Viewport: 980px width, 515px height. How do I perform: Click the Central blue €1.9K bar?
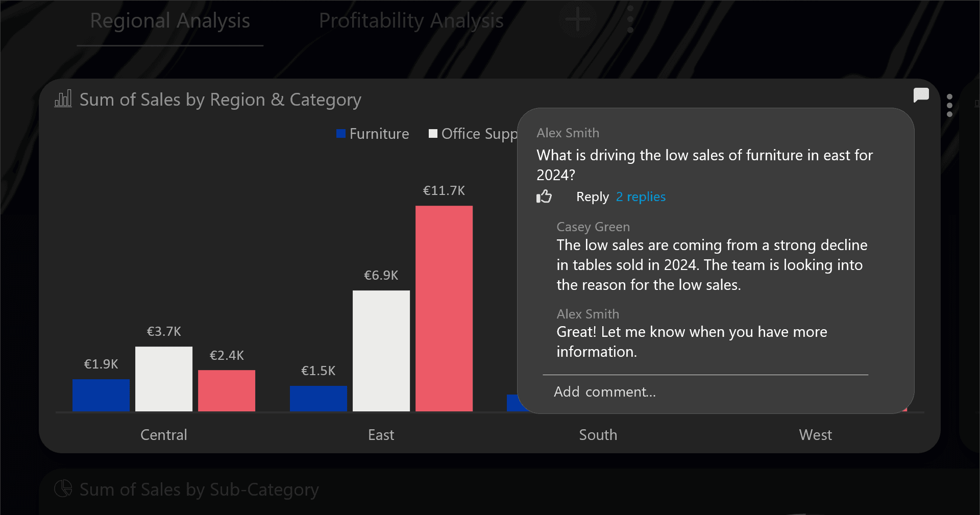click(101, 395)
